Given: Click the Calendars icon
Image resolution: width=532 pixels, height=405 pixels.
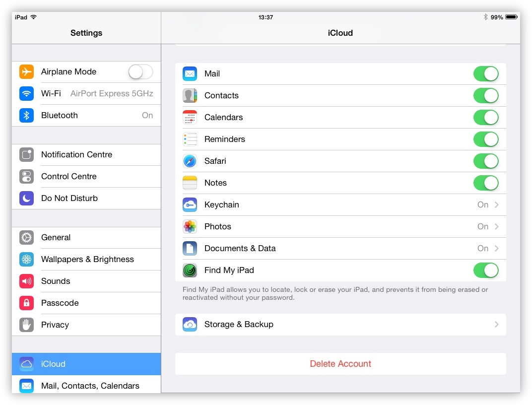Looking at the screenshot, I should [190, 117].
